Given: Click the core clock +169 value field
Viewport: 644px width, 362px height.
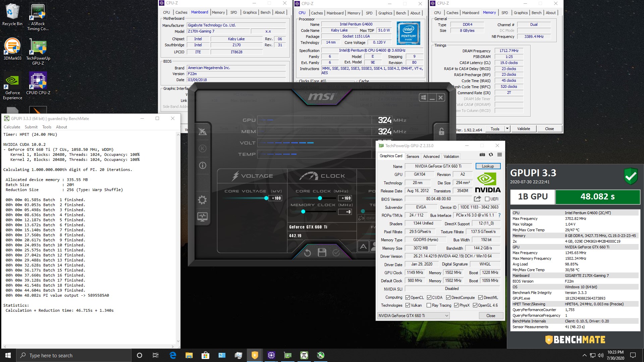Looking at the screenshot, I should click(344, 198).
